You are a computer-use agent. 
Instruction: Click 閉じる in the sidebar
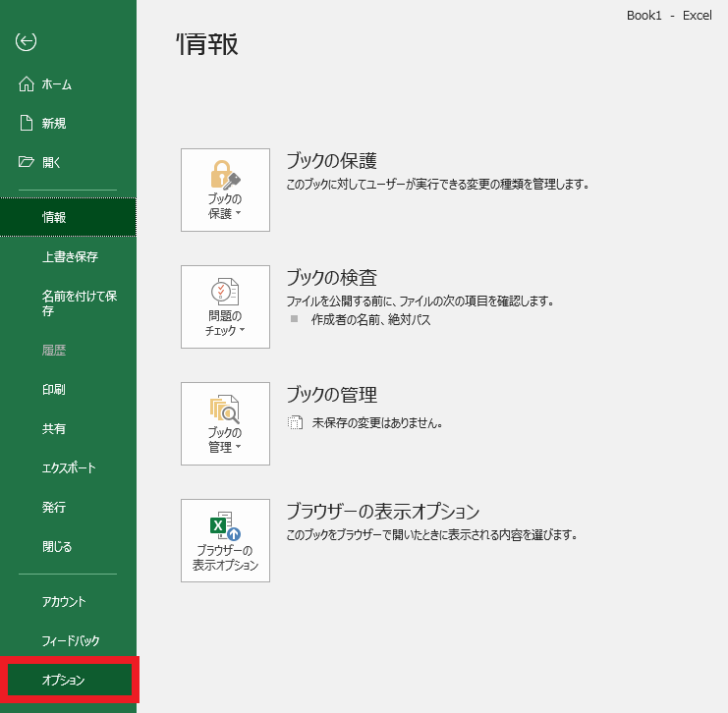68,546
